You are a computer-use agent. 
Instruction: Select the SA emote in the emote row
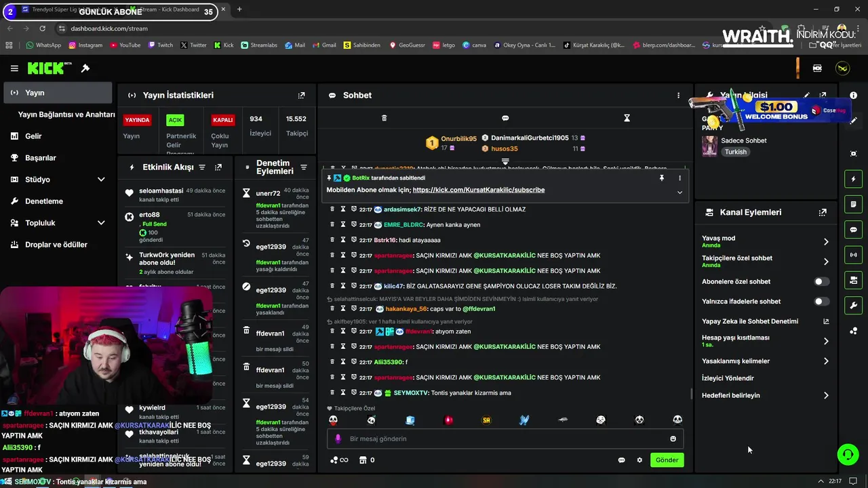[x=486, y=420]
